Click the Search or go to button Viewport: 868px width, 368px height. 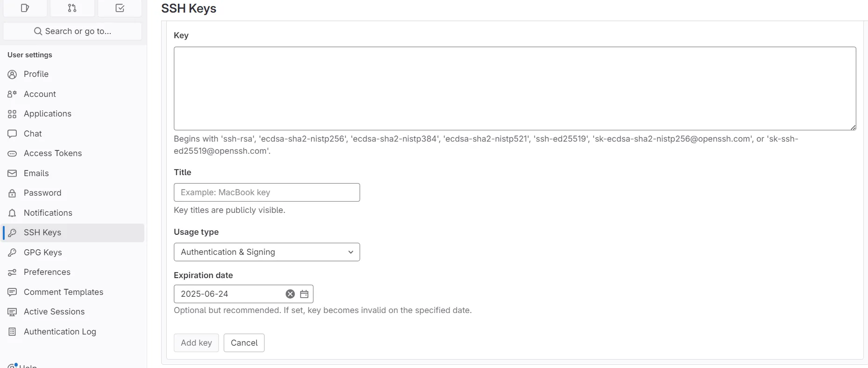point(73,31)
